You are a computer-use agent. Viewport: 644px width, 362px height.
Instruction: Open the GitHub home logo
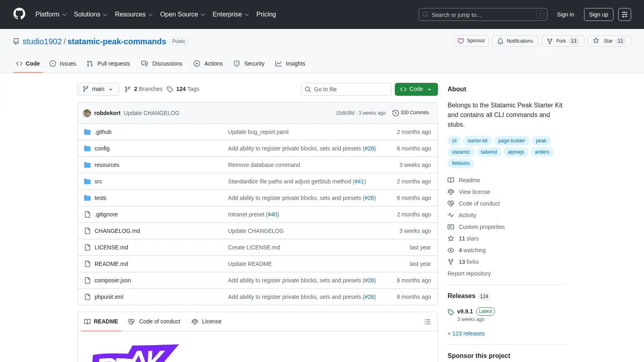coord(19,14)
